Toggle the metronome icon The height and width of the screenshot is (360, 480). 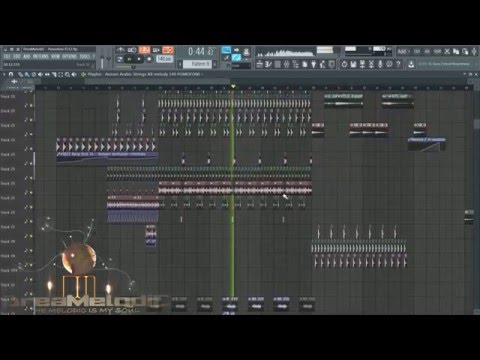pos(121,50)
